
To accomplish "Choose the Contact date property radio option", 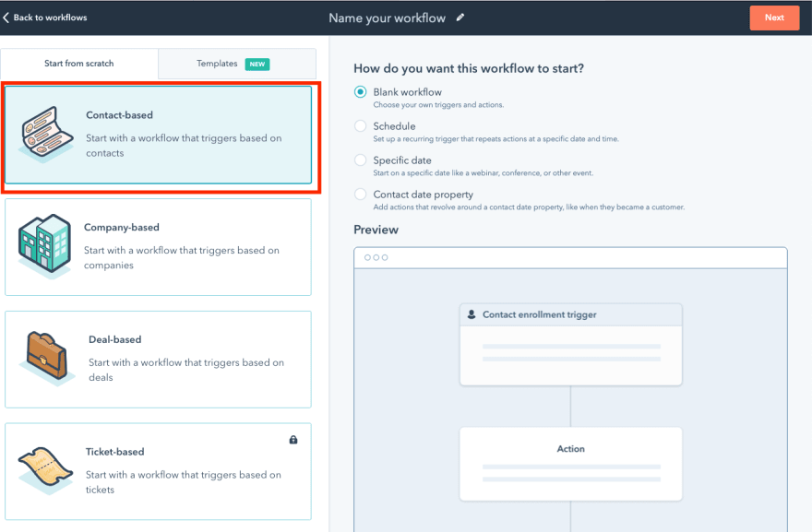I will pyautogui.click(x=361, y=195).
